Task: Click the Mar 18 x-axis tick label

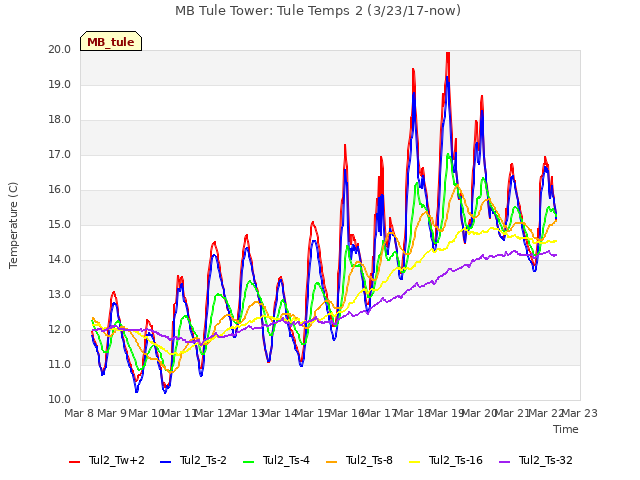Action: click(x=412, y=413)
